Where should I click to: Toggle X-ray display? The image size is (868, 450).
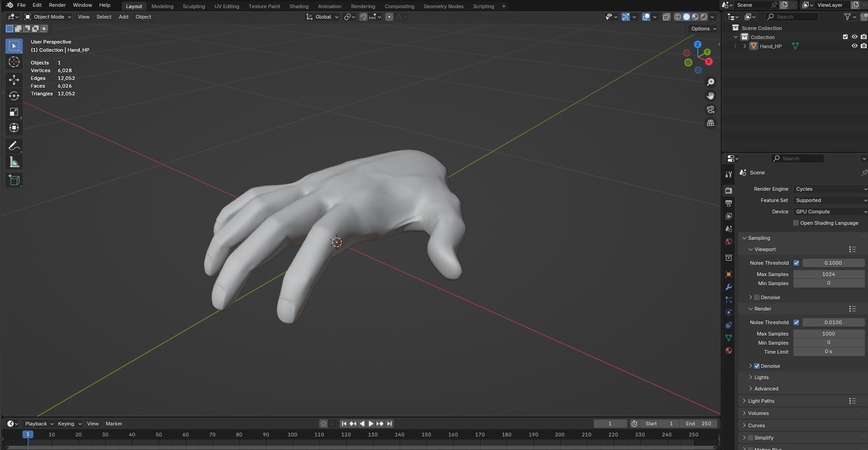[666, 17]
